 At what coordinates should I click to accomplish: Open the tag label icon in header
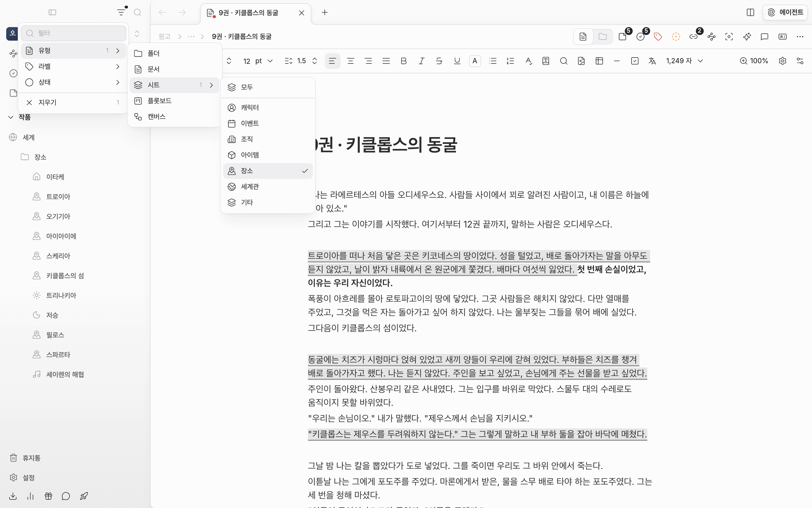(658, 37)
